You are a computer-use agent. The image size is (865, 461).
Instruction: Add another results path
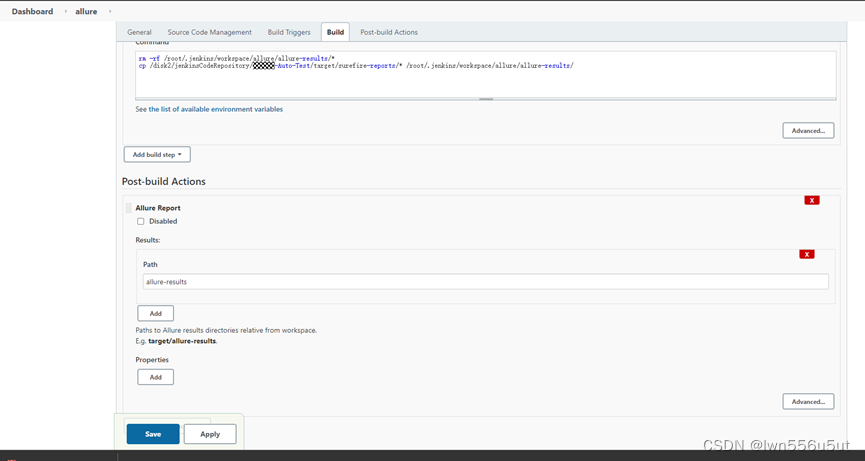pos(156,313)
